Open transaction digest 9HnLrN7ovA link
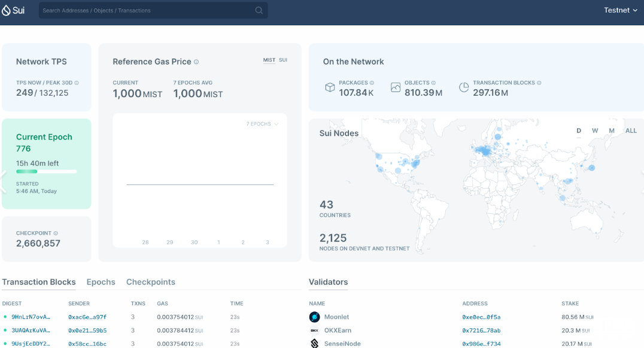 (x=31, y=317)
